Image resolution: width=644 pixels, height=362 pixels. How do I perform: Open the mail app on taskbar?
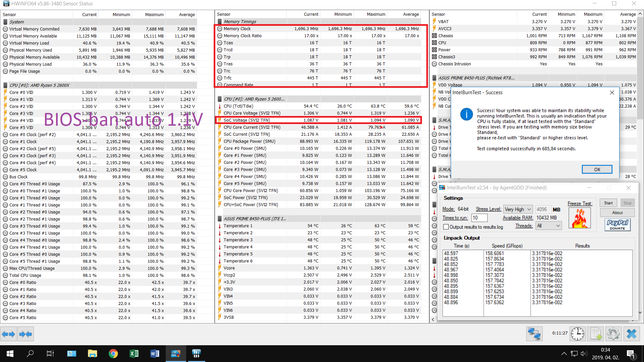[71, 354]
